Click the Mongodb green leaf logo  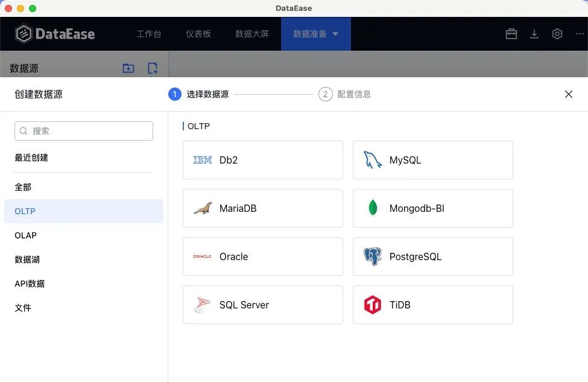click(373, 208)
